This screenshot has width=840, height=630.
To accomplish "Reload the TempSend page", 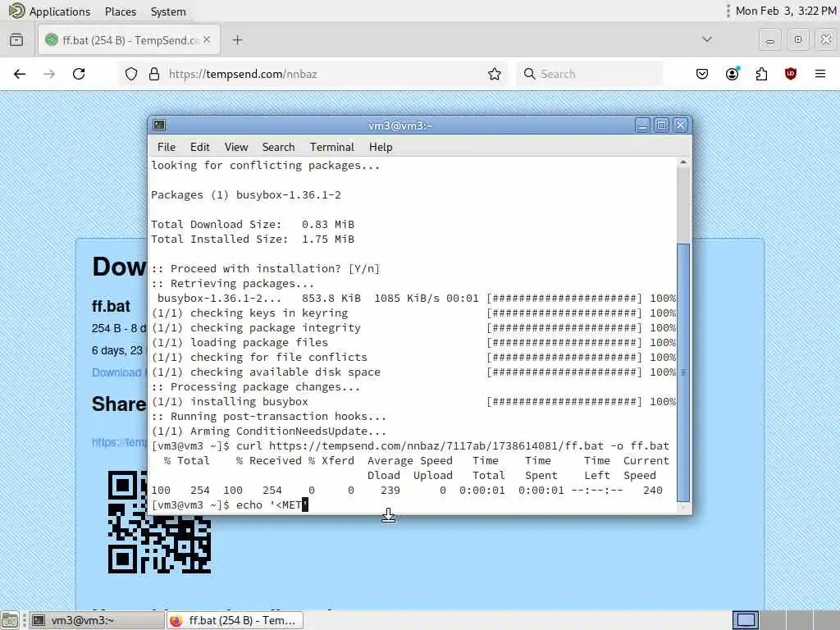I will (x=79, y=74).
